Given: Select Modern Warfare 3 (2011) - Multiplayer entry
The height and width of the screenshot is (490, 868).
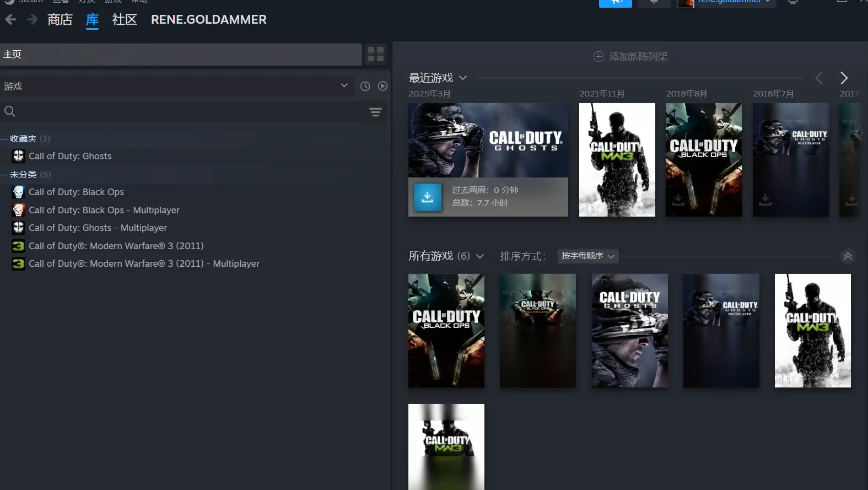Looking at the screenshot, I should coord(144,264).
